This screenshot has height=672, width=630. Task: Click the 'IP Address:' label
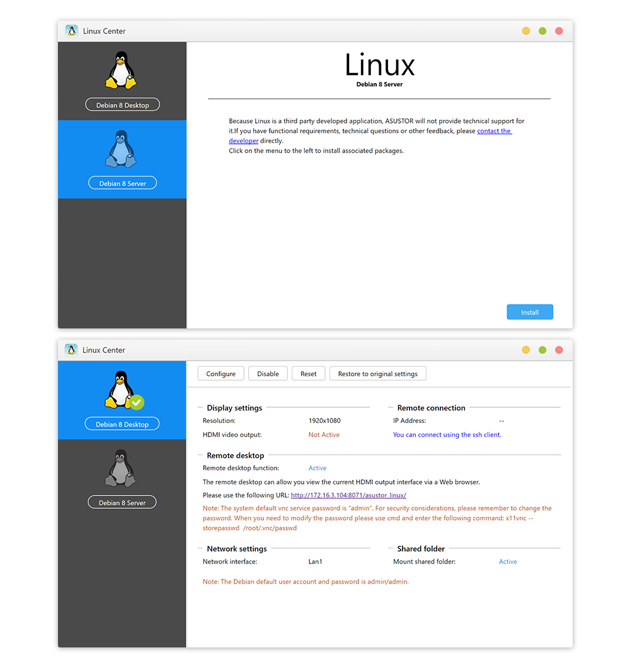[x=409, y=421]
